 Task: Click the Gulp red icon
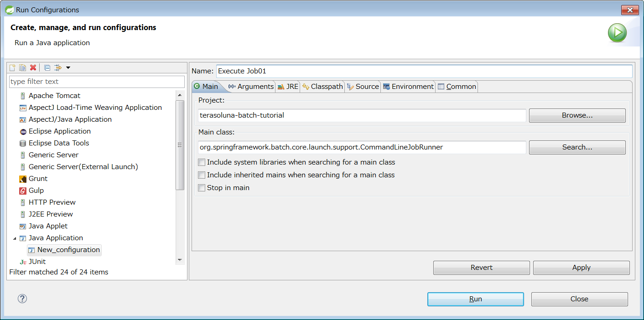point(23,191)
